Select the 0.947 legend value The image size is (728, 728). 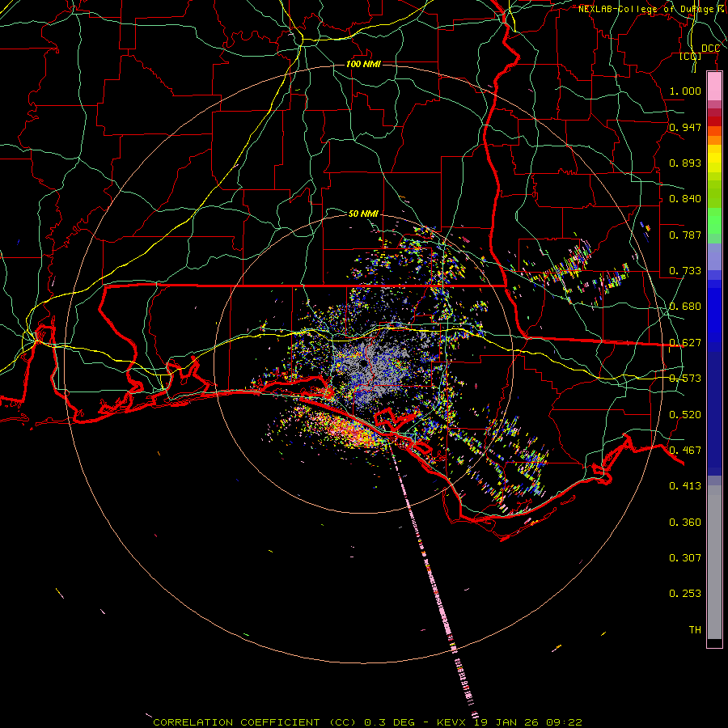click(685, 127)
